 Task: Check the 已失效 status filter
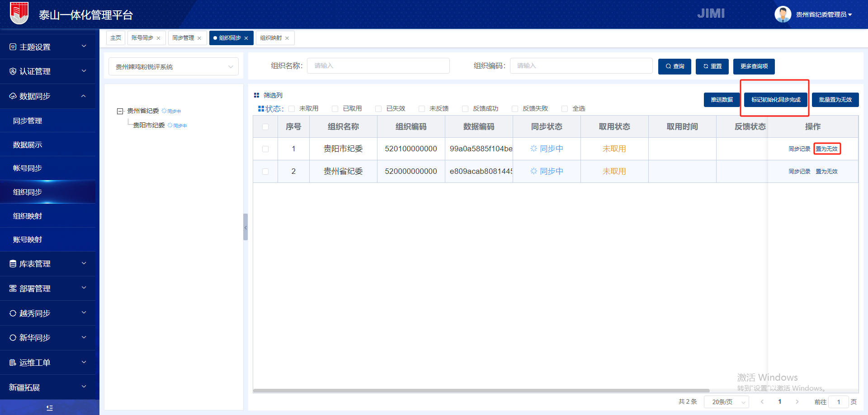[x=378, y=109]
